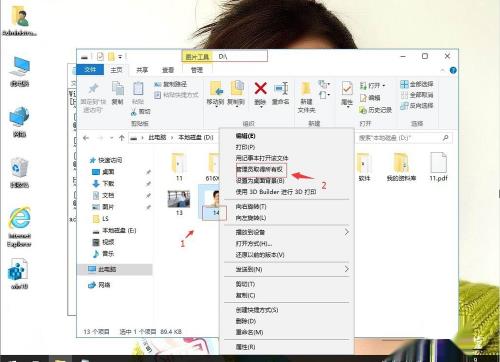This screenshot has width=500, height=362.
Task: Switch to the 查看 tab
Action: coord(168,70)
